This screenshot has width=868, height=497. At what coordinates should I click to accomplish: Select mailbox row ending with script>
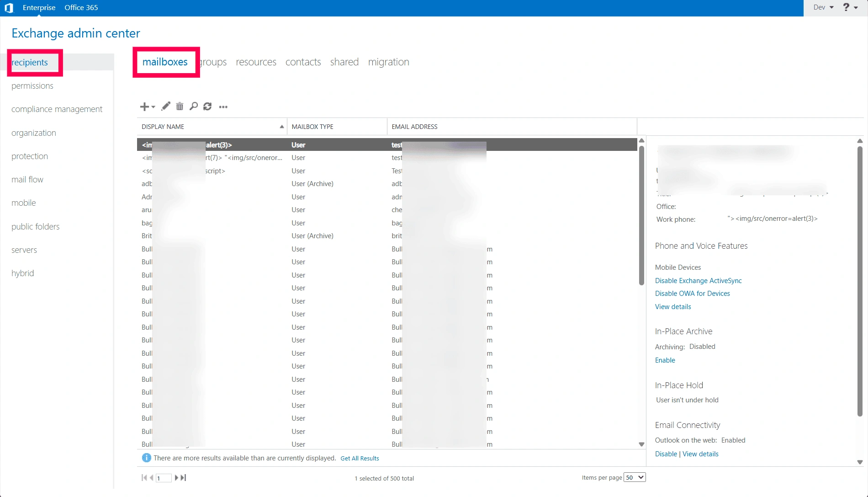tap(387, 171)
